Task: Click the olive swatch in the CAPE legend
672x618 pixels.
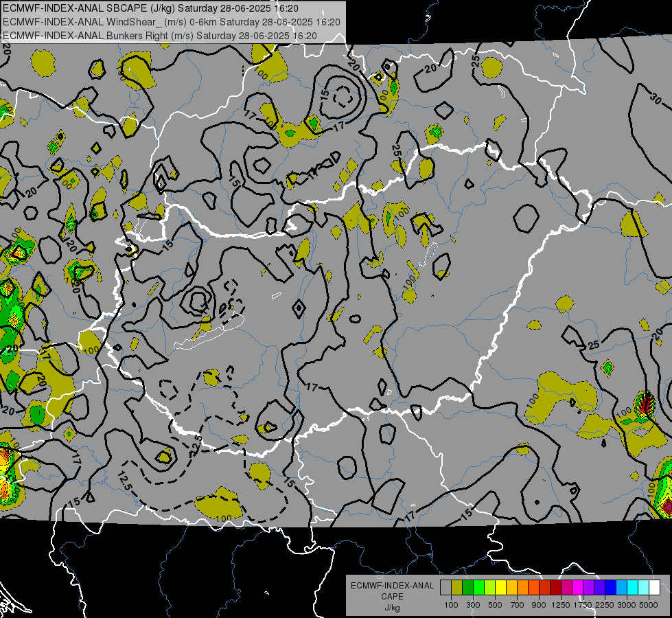Action: point(457,587)
